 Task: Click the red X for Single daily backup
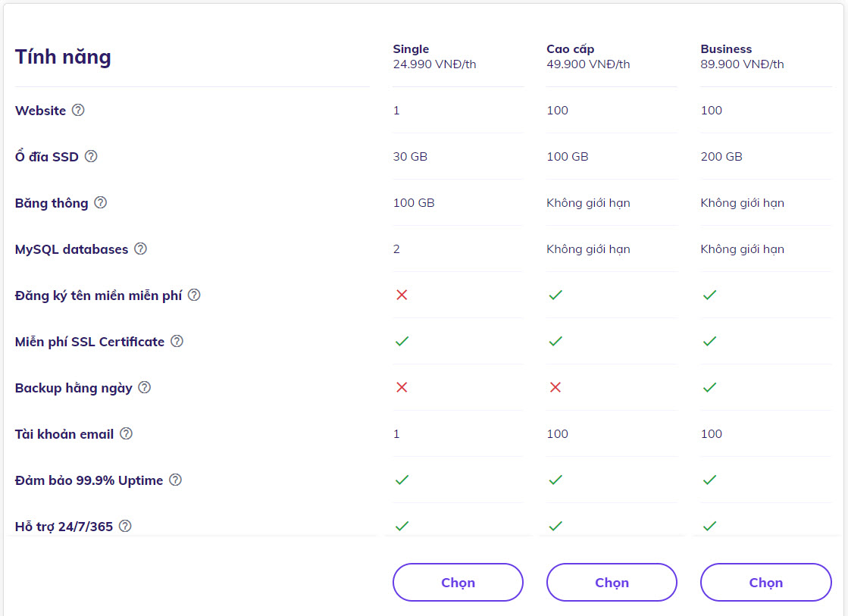(402, 387)
